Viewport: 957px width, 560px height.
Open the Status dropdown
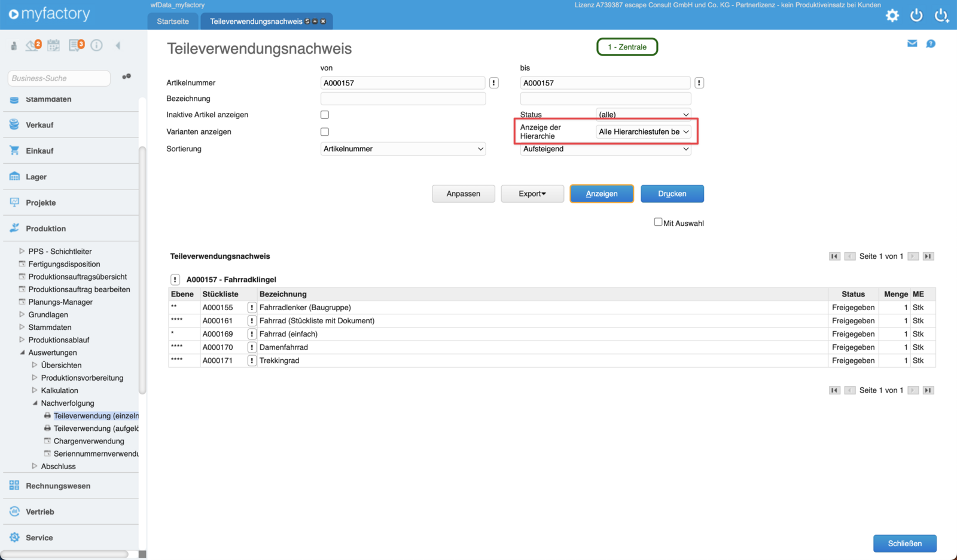[644, 114]
